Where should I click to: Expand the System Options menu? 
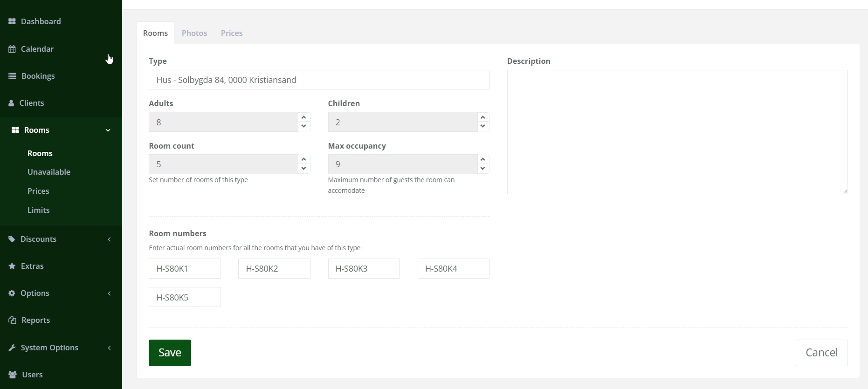tap(109, 348)
